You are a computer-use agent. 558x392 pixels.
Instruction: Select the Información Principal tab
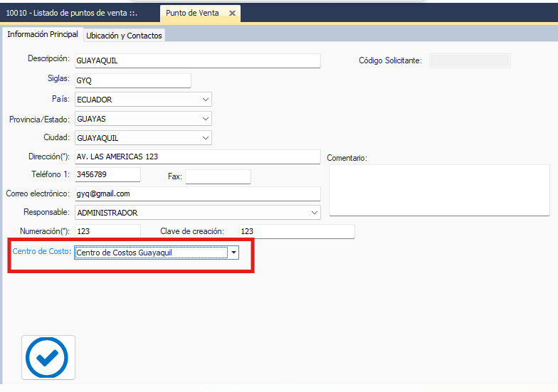[x=43, y=35]
